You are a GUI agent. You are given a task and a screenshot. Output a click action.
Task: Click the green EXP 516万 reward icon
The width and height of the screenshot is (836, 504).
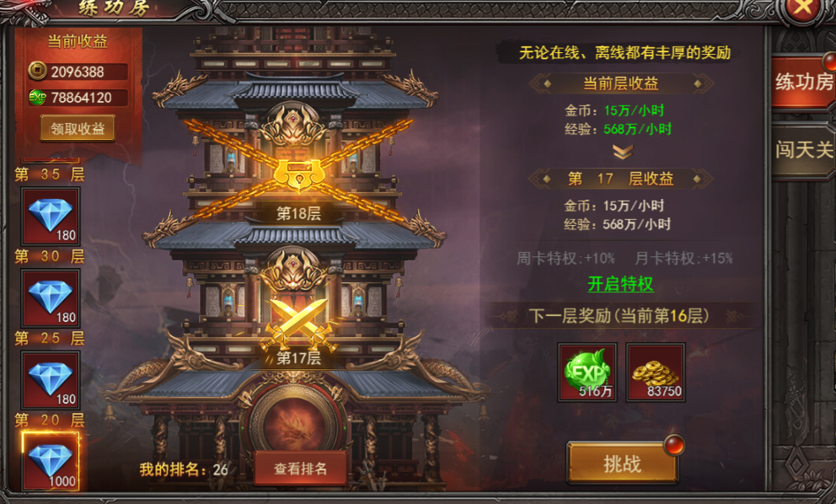tap(587, 373)
